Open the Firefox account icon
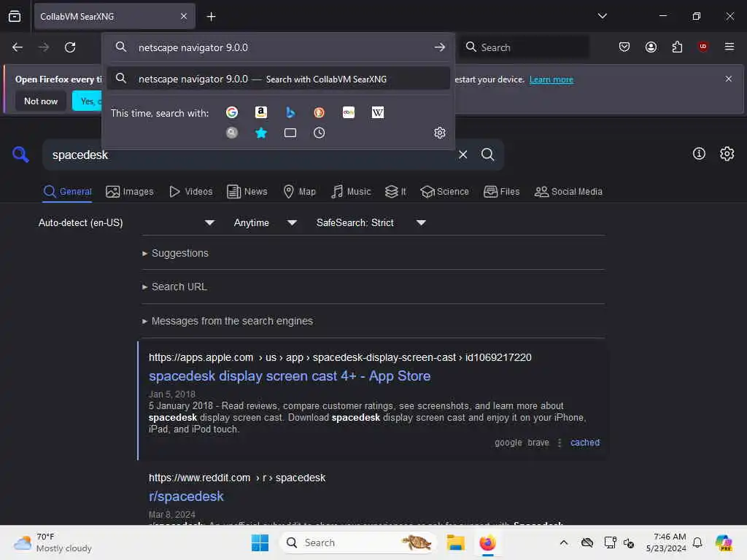Image resolution: width=747 pixels, height=560 pixels. [x=651, y=47]
